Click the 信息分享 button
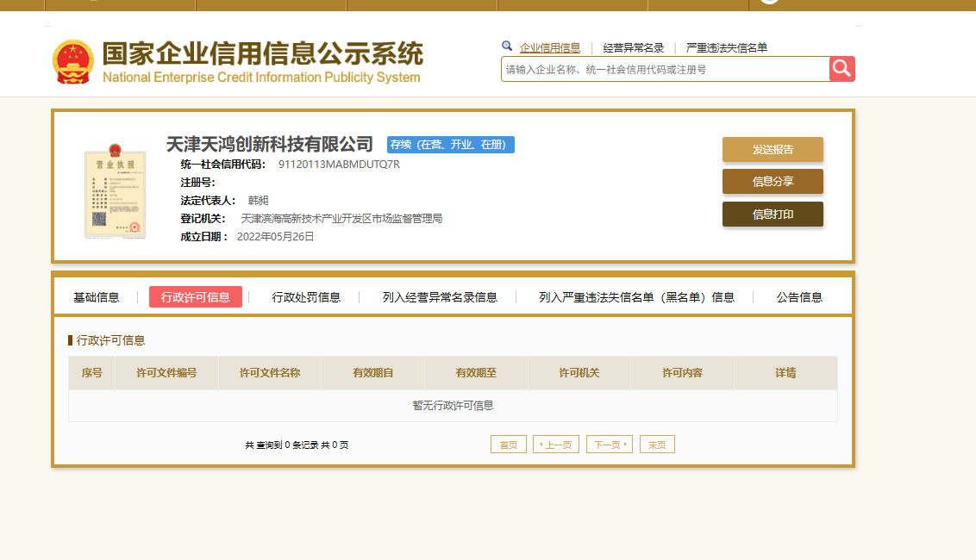Viewport: 976px width, 560px height. pos(773,182)
